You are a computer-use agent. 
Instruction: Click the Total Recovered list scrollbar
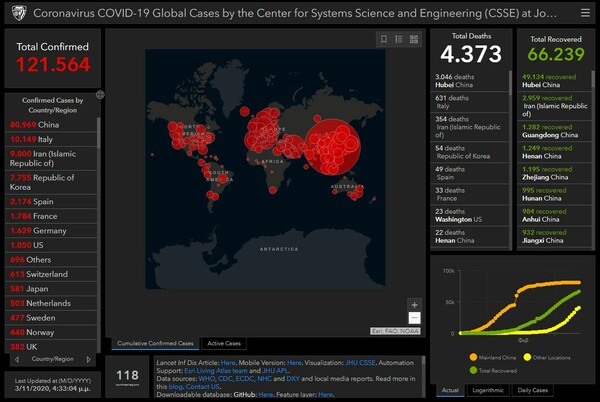coord(593,79)
